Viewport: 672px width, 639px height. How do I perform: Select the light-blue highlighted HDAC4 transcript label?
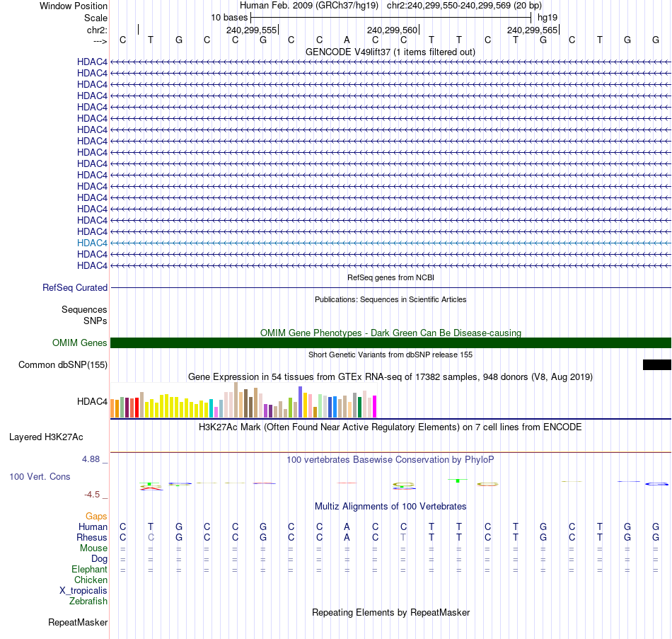(x=92, y=243)
